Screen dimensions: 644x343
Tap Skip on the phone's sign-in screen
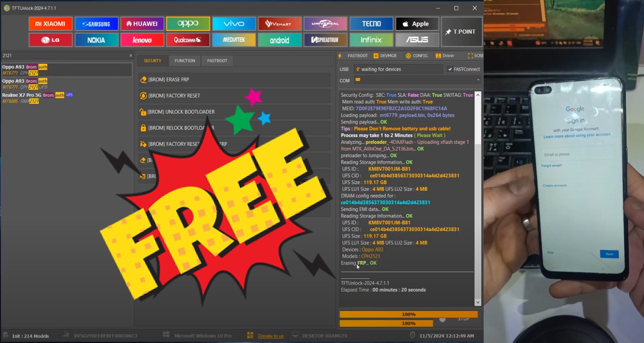[x=551, y=253]
